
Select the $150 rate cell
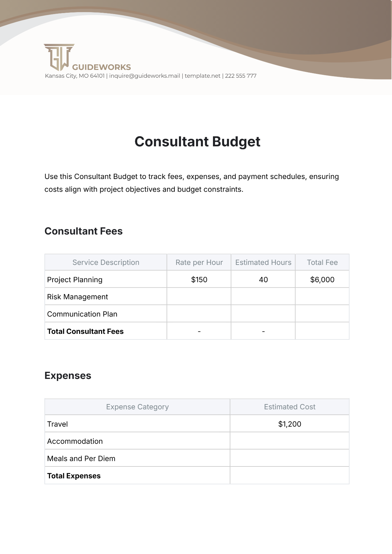click(199, 280)
